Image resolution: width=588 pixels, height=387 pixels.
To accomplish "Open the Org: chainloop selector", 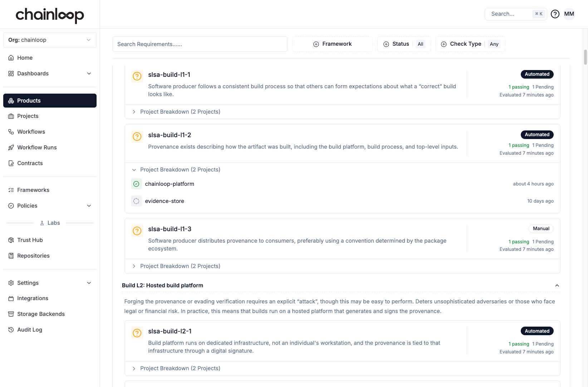I will [x=50, y=40].
